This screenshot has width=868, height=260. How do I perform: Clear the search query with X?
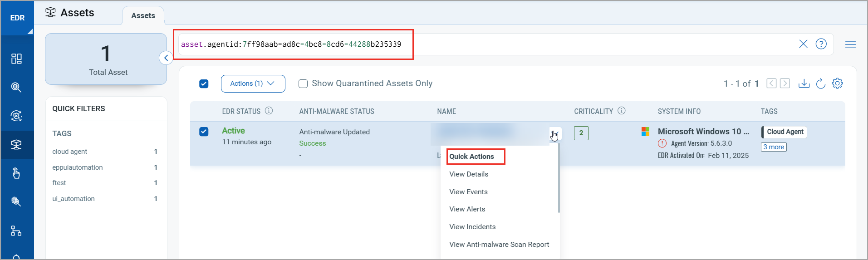(803, 44)
